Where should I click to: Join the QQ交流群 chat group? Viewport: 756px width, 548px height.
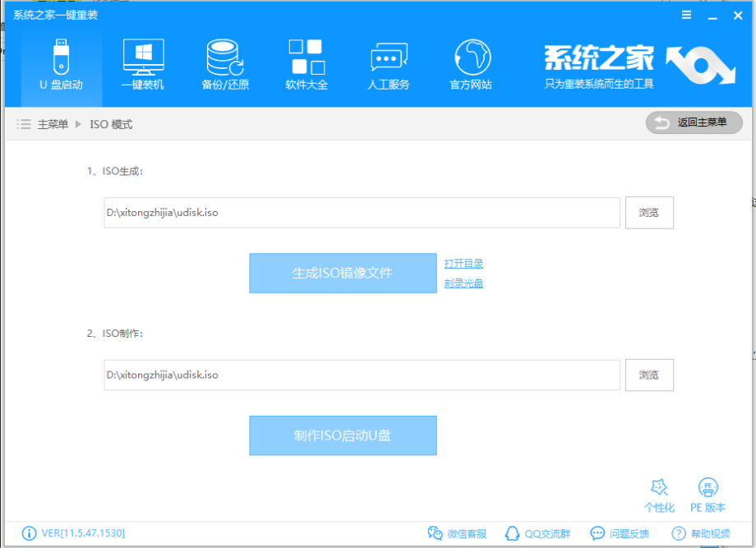(537, 533)
